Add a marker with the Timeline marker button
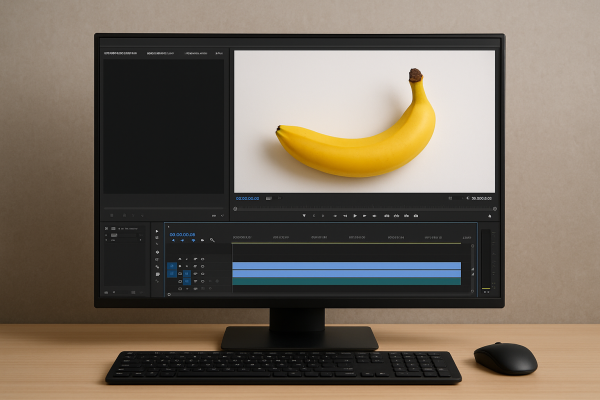The width and height of the screenshot is (600, 400). tap(202, 240)
